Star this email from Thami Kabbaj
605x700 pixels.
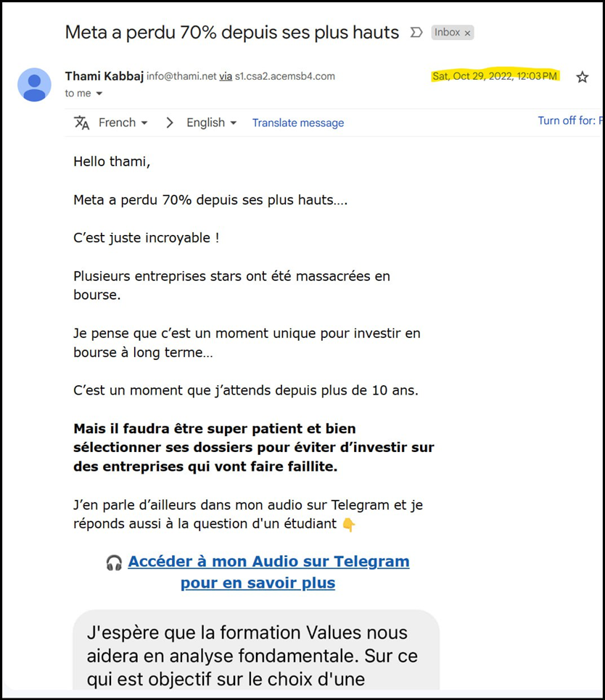[582, 77]
